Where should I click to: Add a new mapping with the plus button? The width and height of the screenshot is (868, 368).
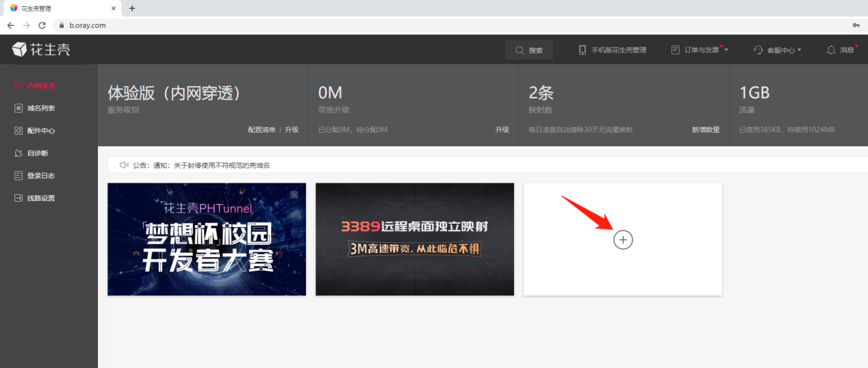coord(623,239)
